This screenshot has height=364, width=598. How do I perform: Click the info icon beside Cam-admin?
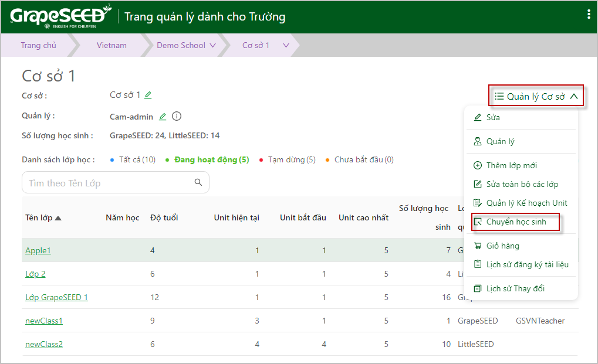click(x=177, y=116)
